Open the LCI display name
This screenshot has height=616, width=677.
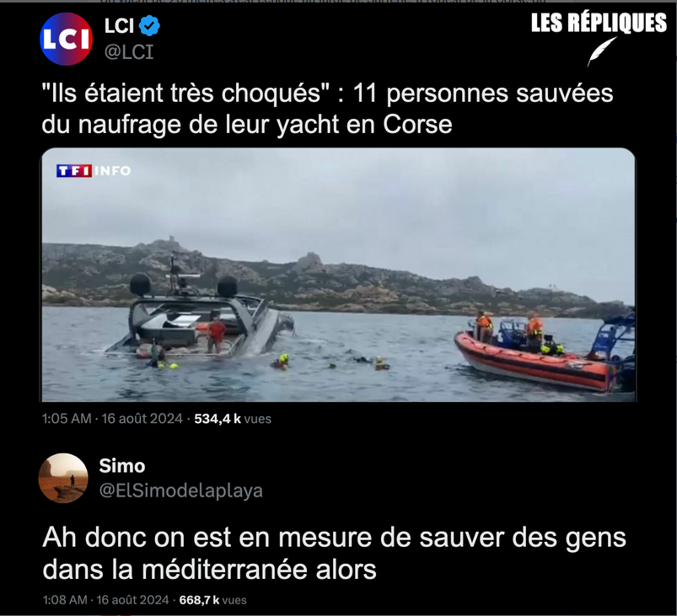[119, 26]
